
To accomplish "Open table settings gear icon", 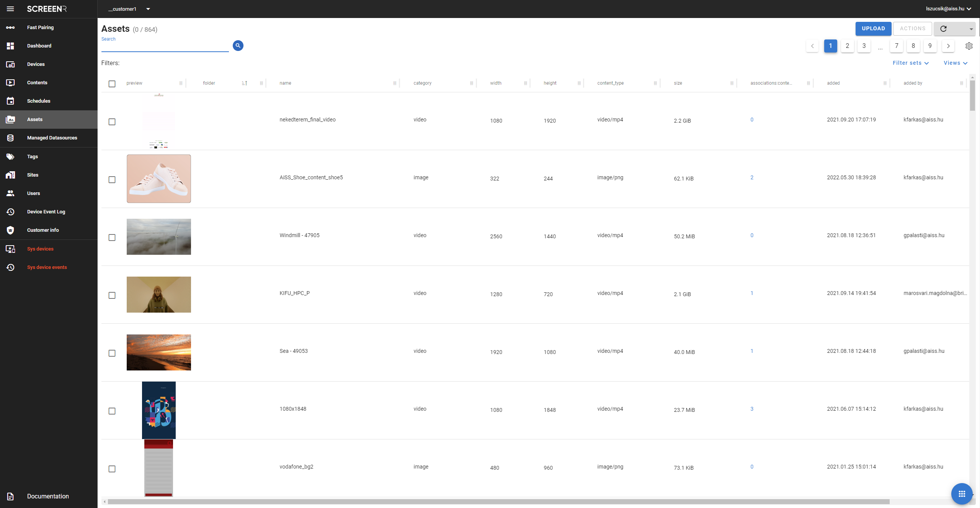I will [x=969, y=46].
